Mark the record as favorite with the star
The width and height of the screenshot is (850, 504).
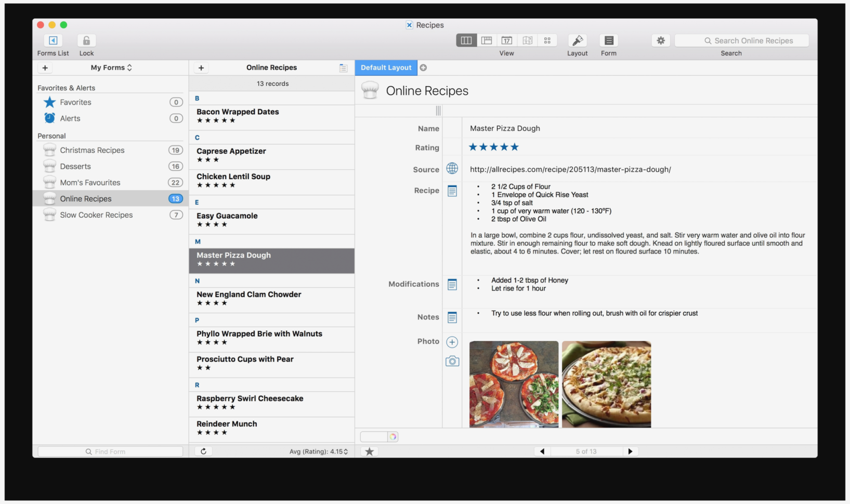(369, 451)
